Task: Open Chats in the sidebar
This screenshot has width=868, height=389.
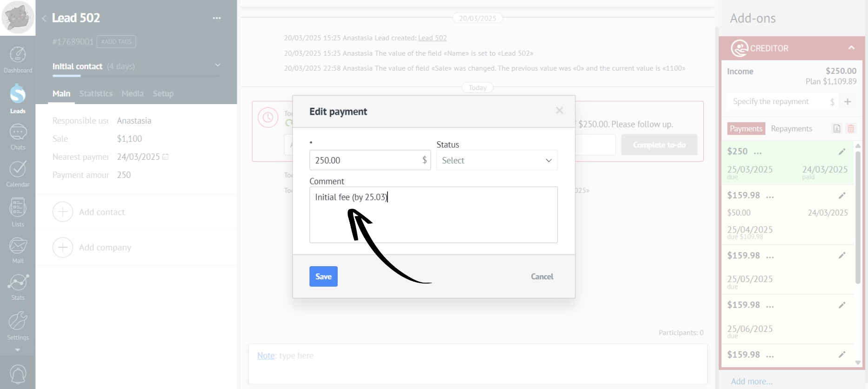Action: coord(18,137)
